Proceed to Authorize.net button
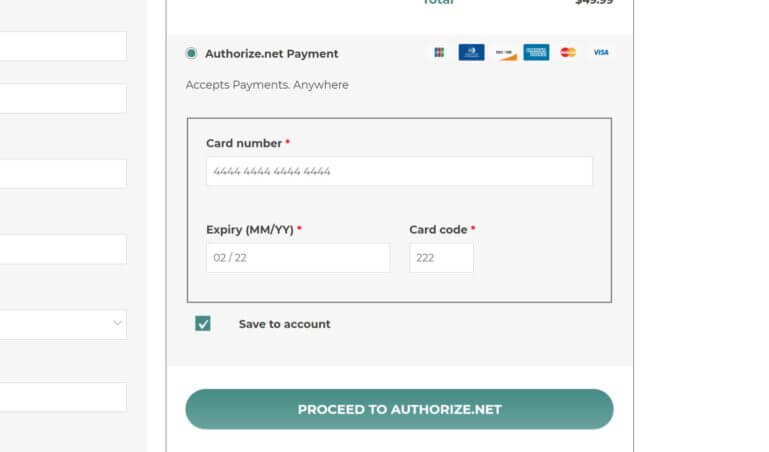Screen dimensions: 769x452 tap(399, 409)
